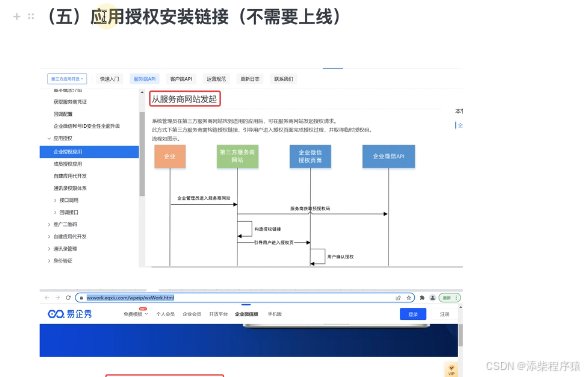Open the 运营规范 tab
584x377 pixels.
point(216,79)
